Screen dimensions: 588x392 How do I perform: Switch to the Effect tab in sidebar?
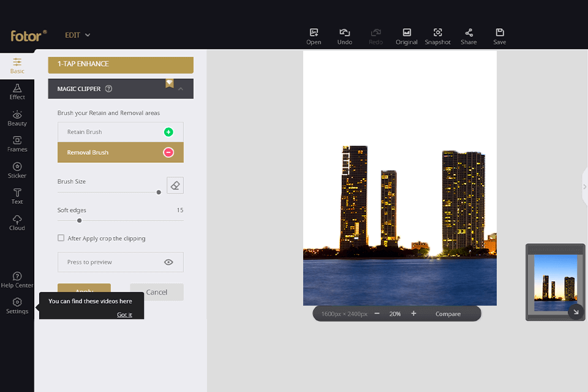17,92
